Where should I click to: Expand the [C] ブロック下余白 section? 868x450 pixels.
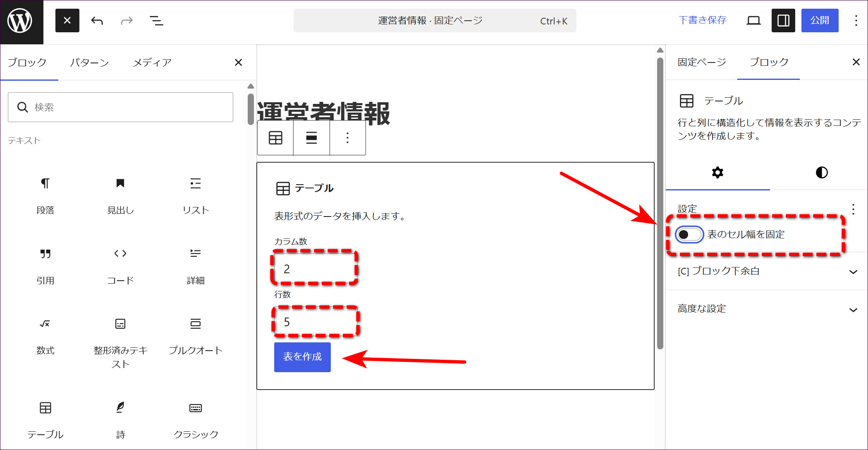click(x=766, y=272)
